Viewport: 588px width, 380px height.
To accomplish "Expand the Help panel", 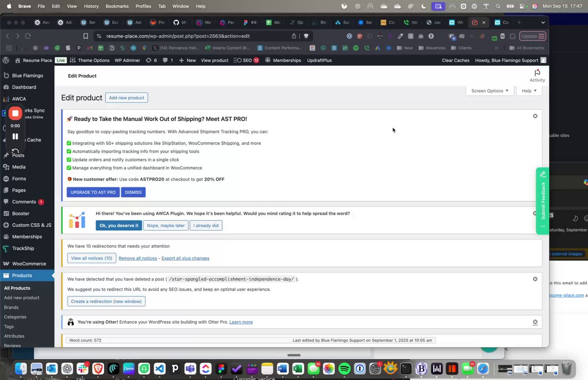I will [x=529, y=91].
